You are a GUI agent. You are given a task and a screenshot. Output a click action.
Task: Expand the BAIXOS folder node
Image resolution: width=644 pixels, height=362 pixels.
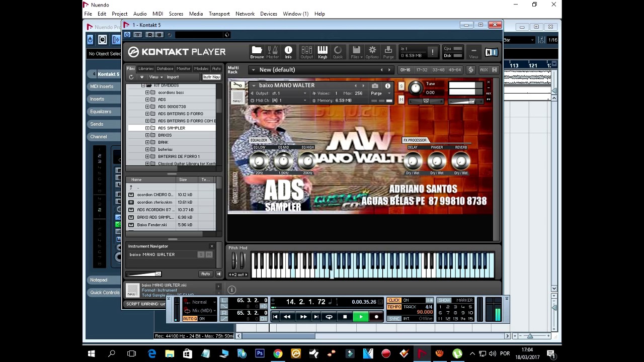tap(147, 135)
